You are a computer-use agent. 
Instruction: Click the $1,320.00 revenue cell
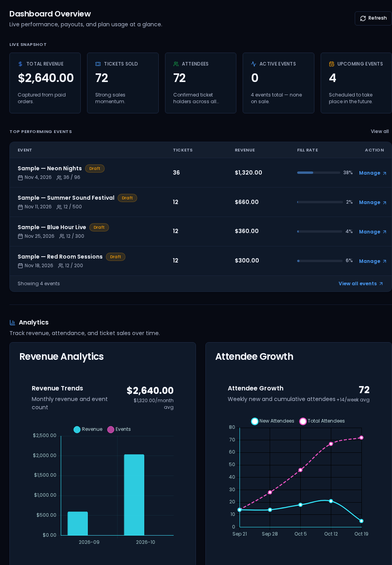pyautogui.click(x=249, y=173)
